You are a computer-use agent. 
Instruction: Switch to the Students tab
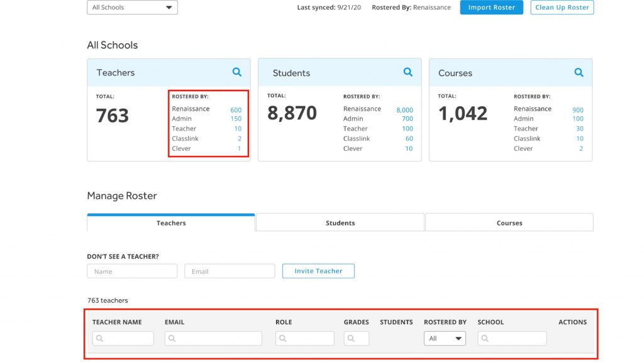coord(340,223)
